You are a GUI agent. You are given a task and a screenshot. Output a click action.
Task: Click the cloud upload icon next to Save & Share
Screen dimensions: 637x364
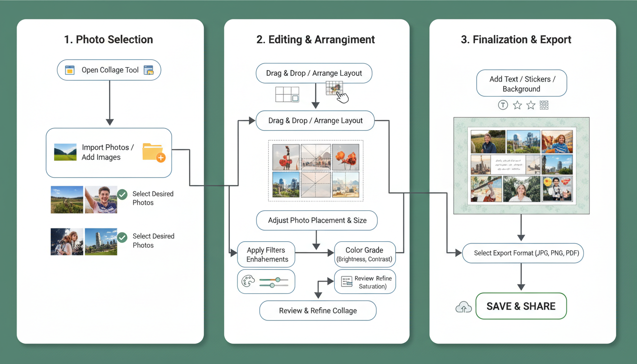pyautogui.click(x=463, y=307)
